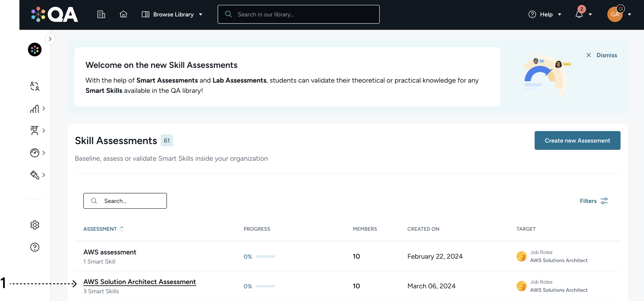Expand the gauge assessments submenu chevron
Screen dimensions: 644x301
tap(44, 153)
